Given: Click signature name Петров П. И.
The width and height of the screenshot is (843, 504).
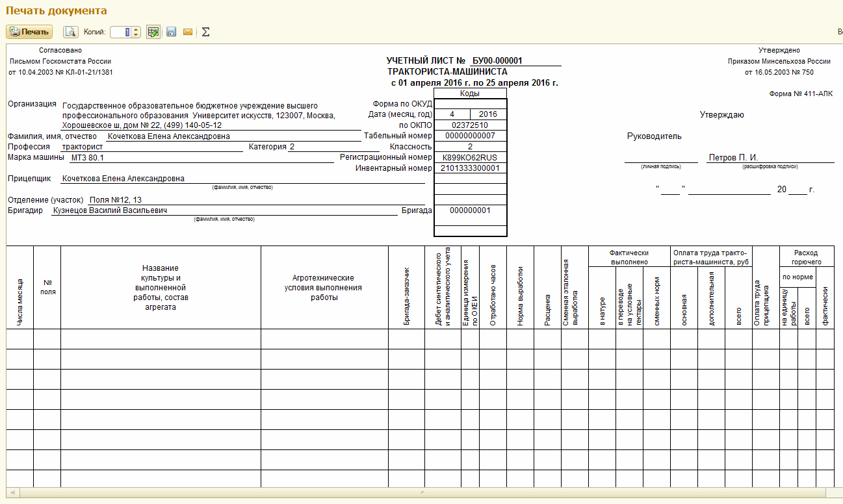Looking at the screenshot, I should pos(733,157).
